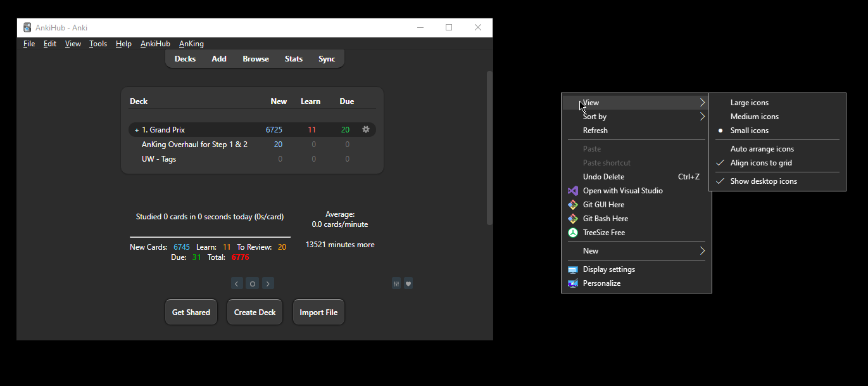
Task: Click the Personalize icon
Action: [x=572, y=283]
